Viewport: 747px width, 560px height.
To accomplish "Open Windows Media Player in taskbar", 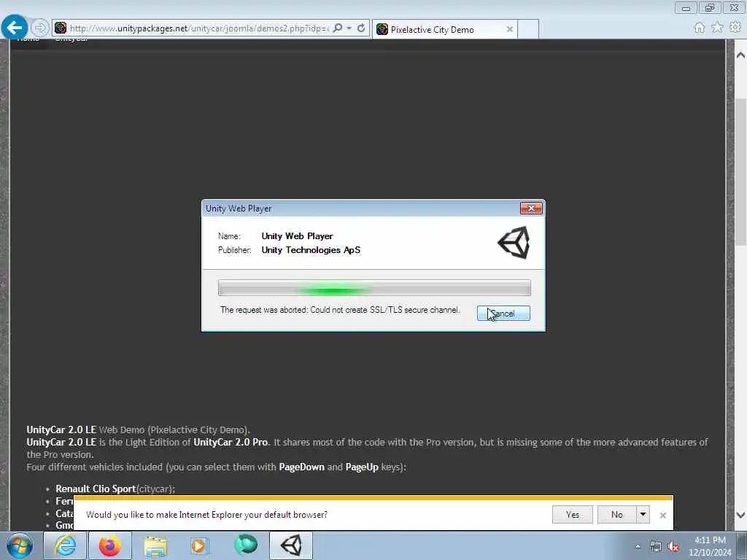I will [x=199, y=545].
